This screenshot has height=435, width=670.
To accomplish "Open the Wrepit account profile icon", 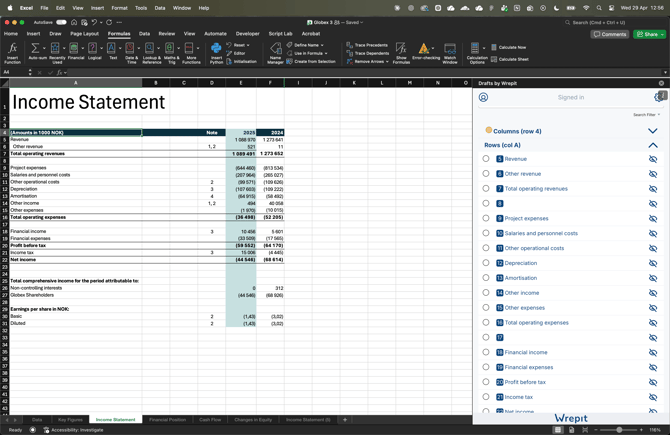I will click(483, 97).
